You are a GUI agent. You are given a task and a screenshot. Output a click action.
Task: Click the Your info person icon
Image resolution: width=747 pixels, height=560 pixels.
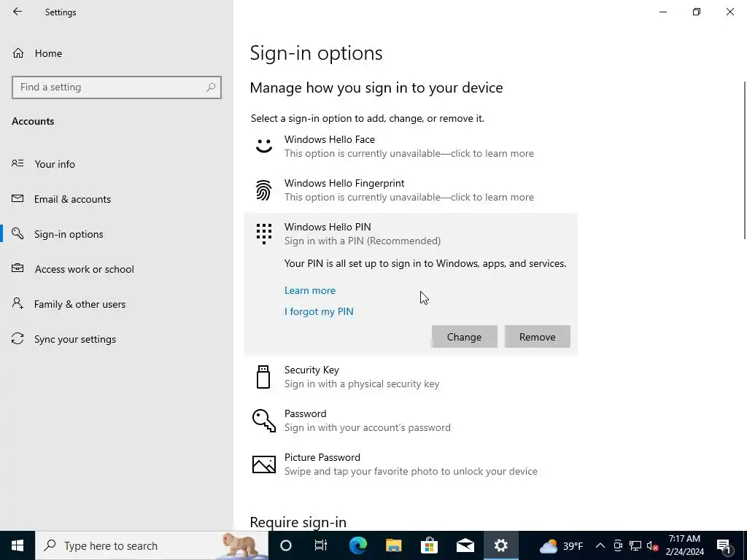coord(18,163)
